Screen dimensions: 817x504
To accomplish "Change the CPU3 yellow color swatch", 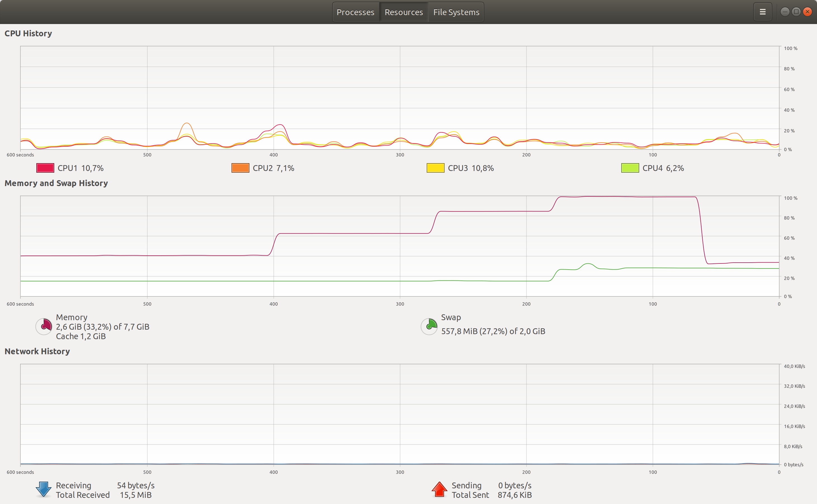I will (x=435, y=168).
